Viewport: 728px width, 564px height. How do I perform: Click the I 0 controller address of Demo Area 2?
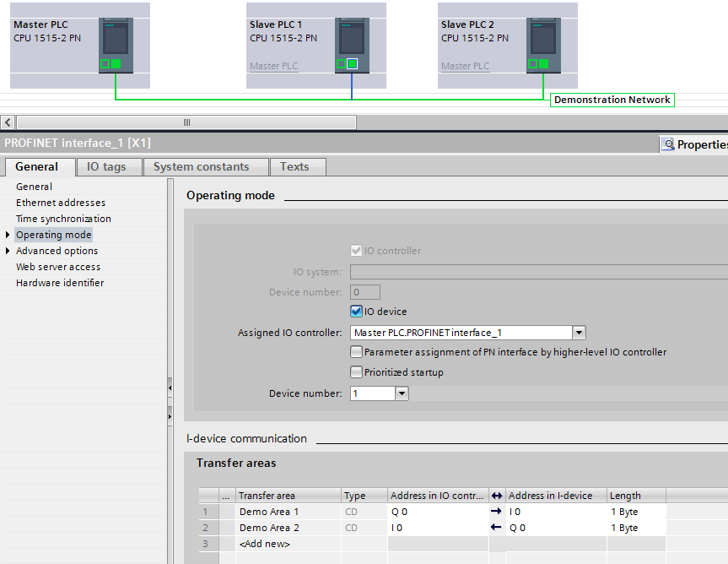click(x=438, y=528)
